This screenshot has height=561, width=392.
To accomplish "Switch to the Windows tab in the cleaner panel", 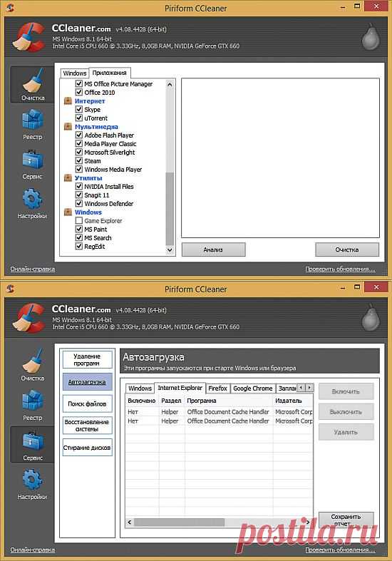I will [x=74, y=73].
